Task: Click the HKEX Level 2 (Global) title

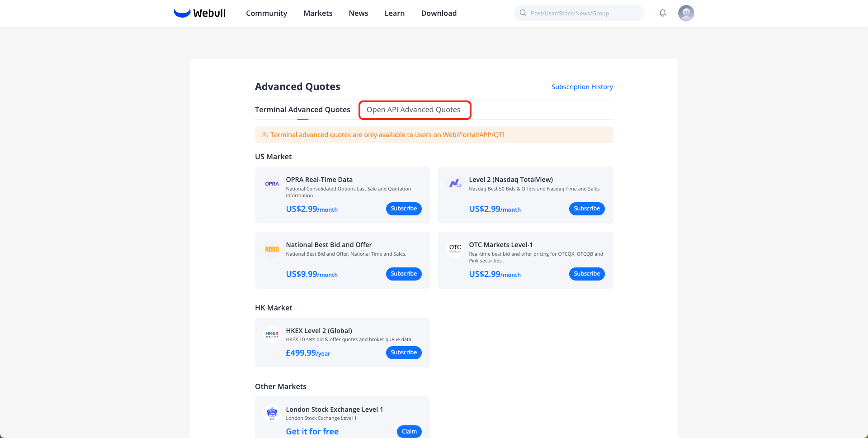Action: (x=319, y=331)
